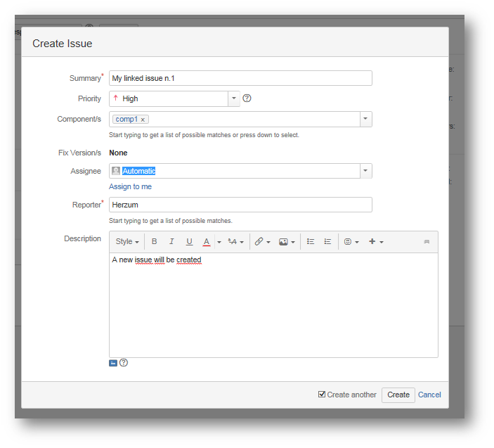Toggle bold formatting in description editor

tap(155, 242)
